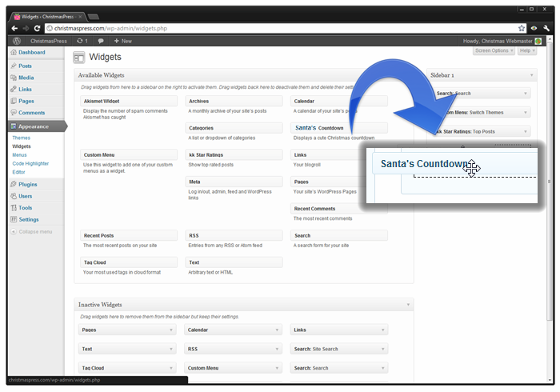The image size is (560, 392).
Task: Reload the page with the refresh icon
Action: (37, 28)
